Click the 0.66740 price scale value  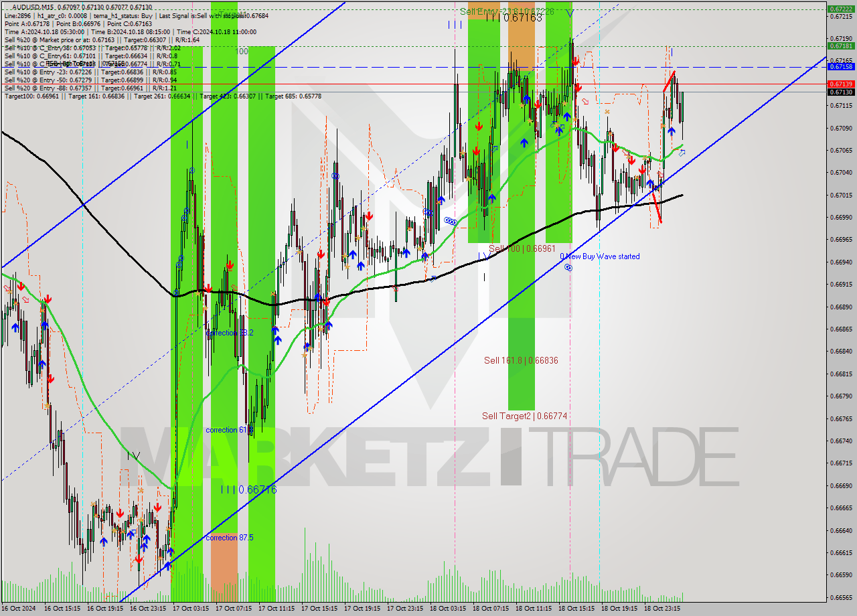(x=841, y=441)
